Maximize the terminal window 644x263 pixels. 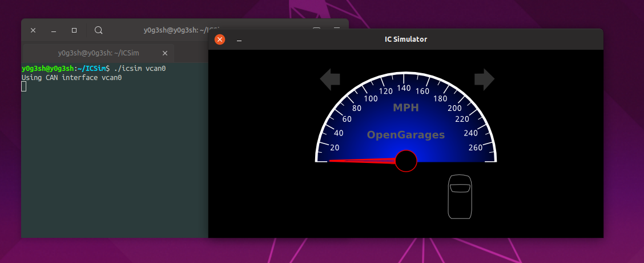(74, 30)
